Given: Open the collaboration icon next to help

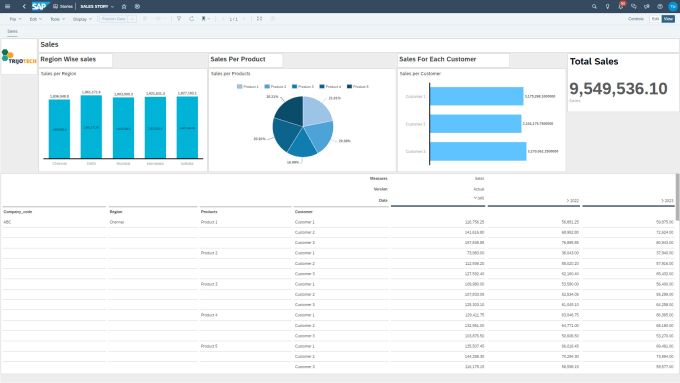Looking at the screenshot, I should pyautogui.click(x=647, y=7).
